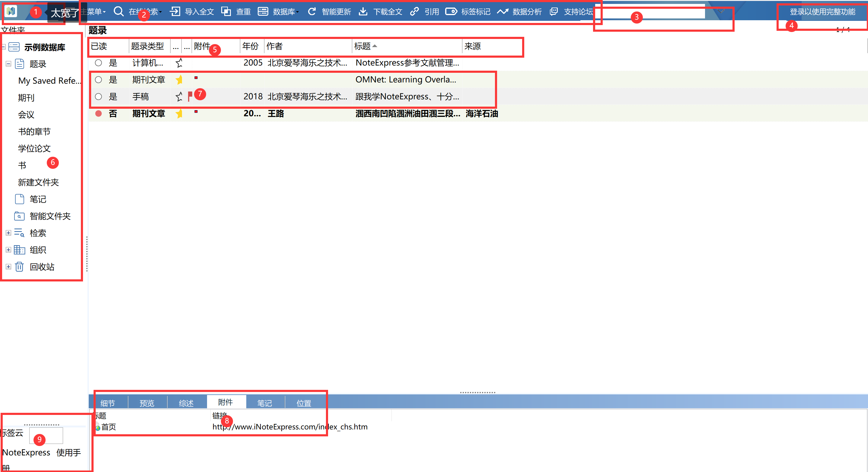Open the iNoteExpress.com index_chs.htm link

coord(290,427)
